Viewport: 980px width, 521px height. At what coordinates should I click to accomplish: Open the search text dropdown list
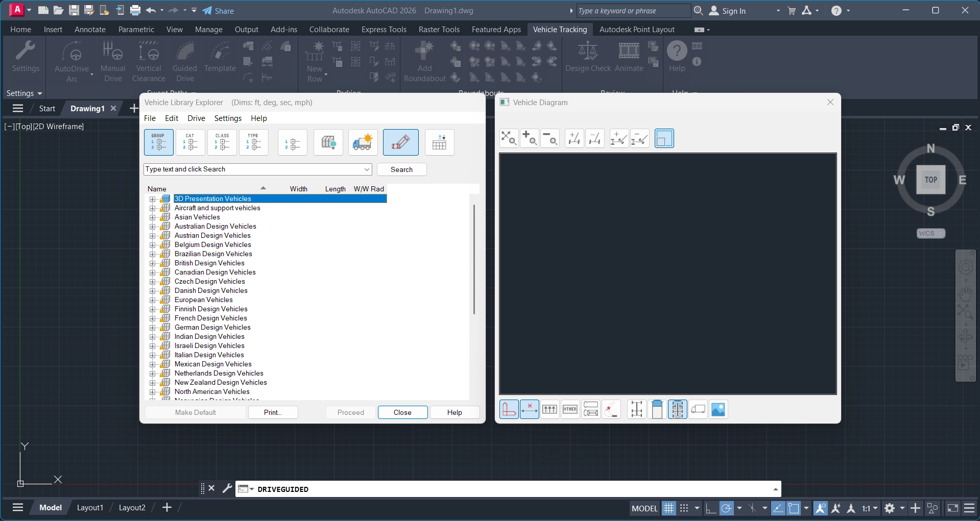pyautogui.click(x=367, y=169)
